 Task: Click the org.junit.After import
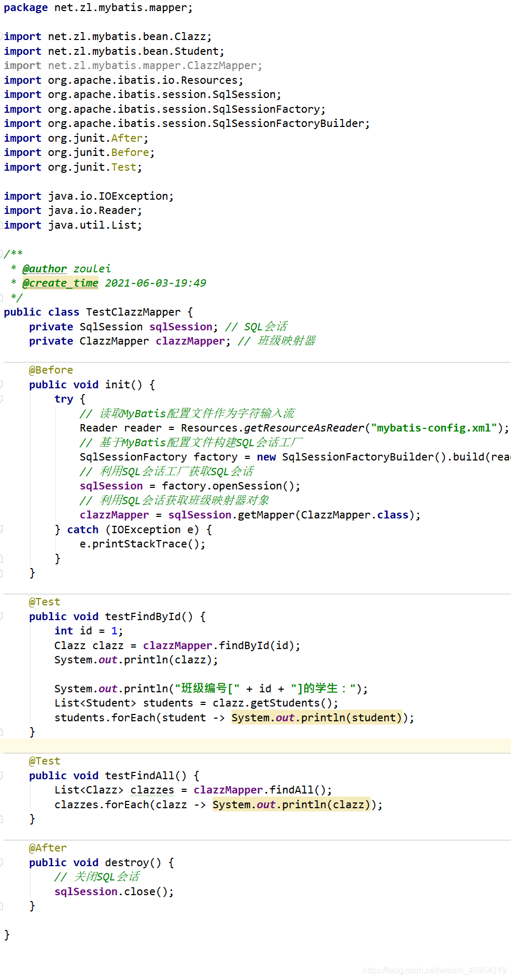[76, 138]
